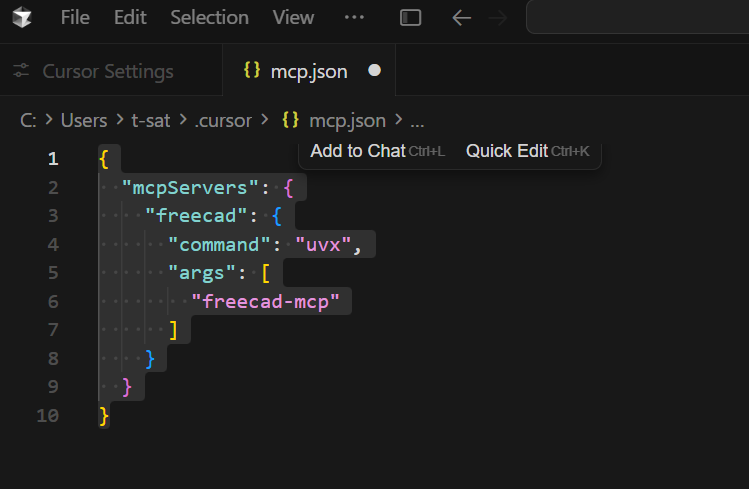Go back with the left arrow
The height and width of the screenshot is (489, 749).
(x=461, y=18)
